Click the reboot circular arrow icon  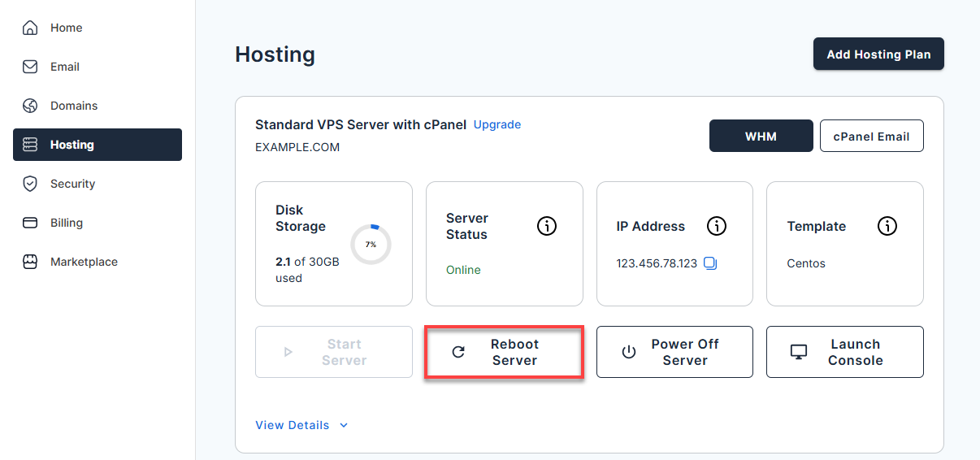458,352
